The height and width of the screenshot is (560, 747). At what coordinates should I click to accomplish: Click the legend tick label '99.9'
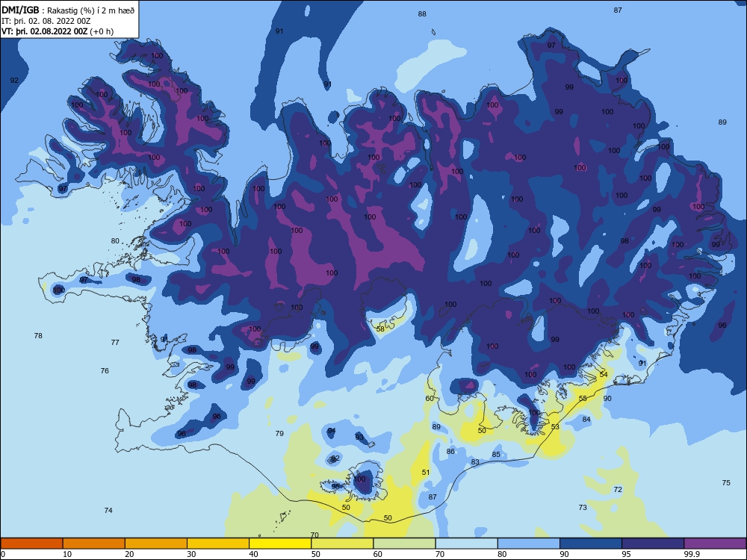(691, 554)
